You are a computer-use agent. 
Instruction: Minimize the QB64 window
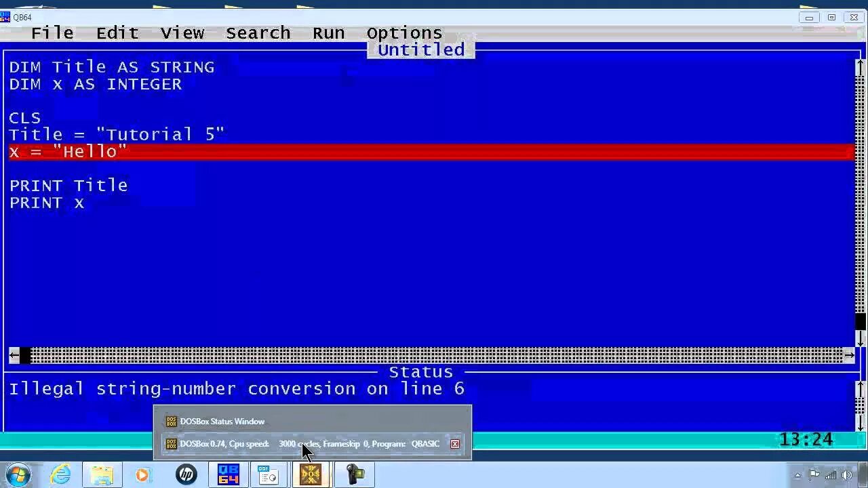coord(809,18)
